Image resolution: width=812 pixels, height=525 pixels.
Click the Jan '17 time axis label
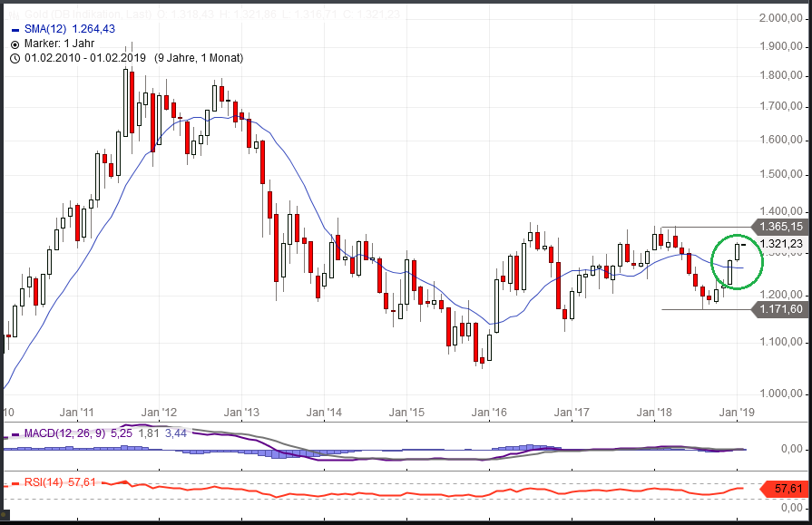pos(572,413)
